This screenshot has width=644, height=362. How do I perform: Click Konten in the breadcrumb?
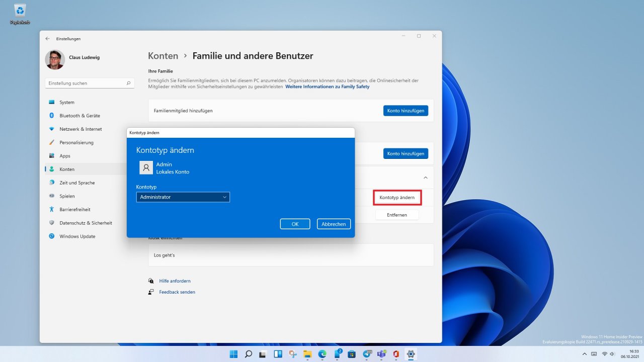[163, 56]
